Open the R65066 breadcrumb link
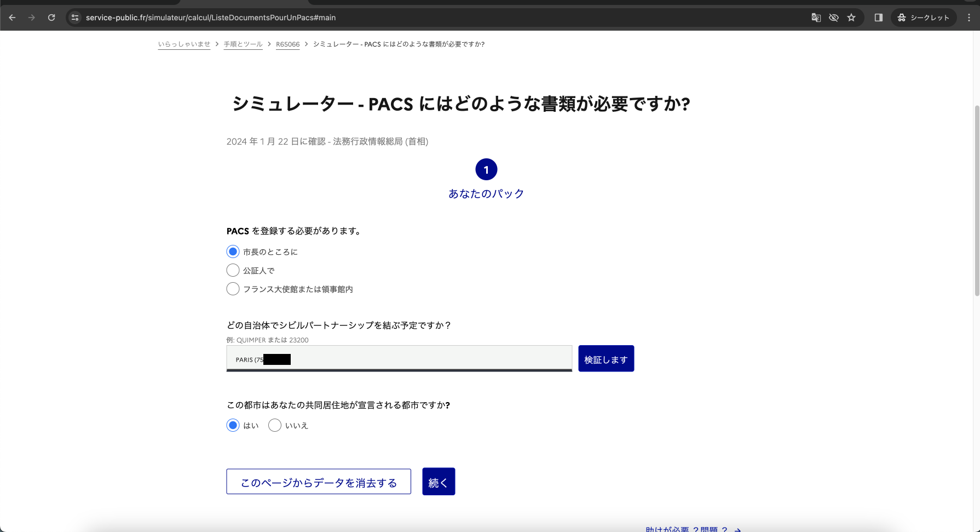Image resolution: width=980 pixels, height=532 pixels. pyautogui.click(x=287, y=44)
